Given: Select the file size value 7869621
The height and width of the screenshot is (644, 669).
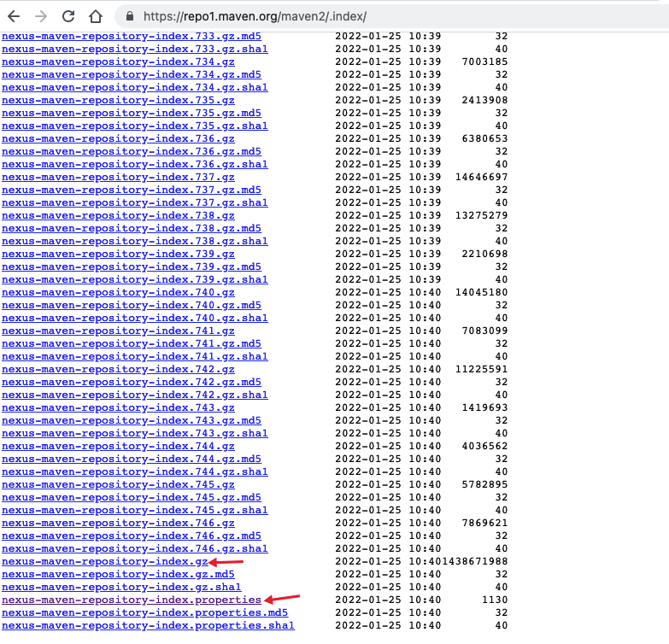Looking at the screenshot, I should [484, 523].
